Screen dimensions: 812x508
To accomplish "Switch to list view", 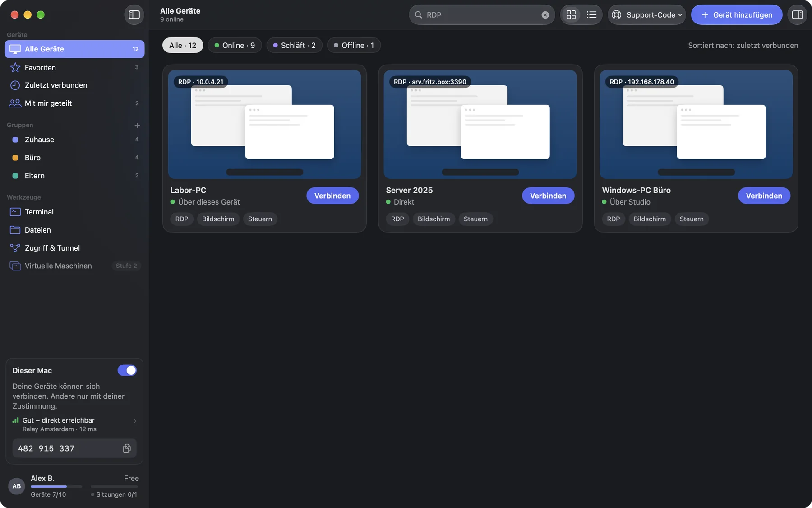I will tap(591, 15).
